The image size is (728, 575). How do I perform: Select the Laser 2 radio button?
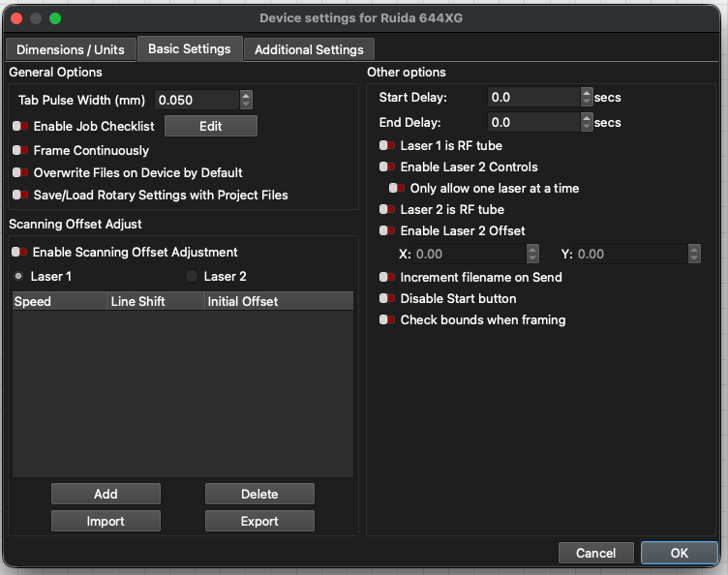pyautogui.click(x=192, y=277)
